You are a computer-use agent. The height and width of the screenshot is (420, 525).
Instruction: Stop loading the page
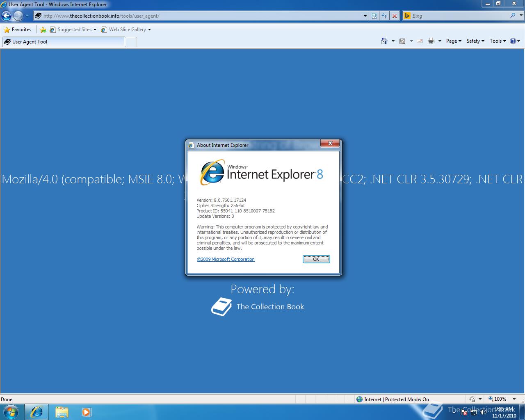tap(395, 16)
